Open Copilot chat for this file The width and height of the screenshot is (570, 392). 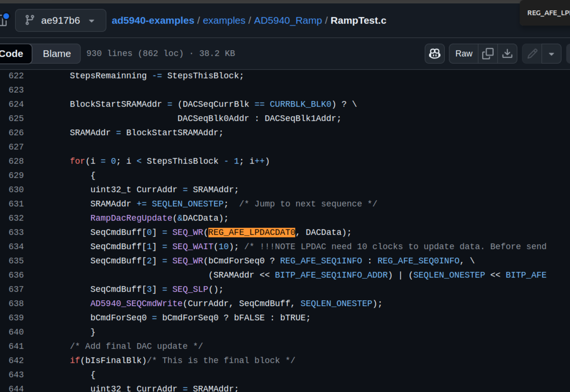point(435,54)
